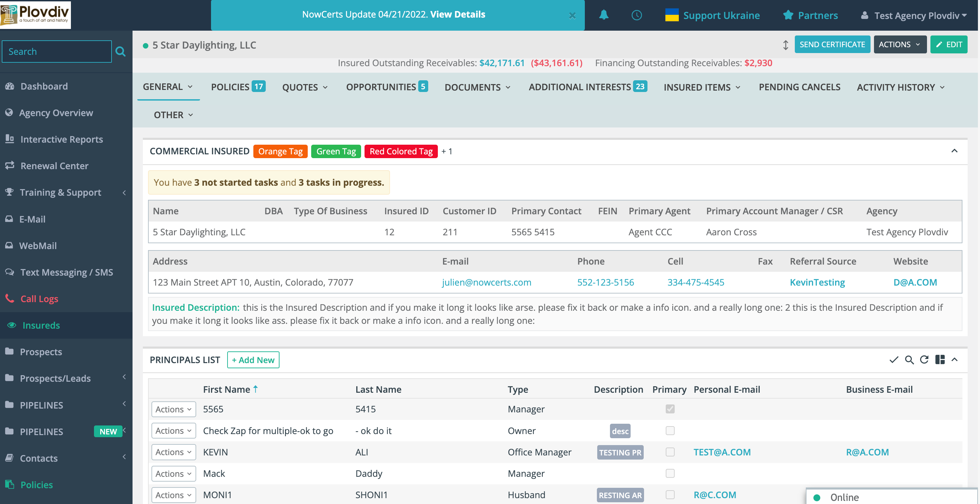Viewport: 980px width, 504px height.
Task: Check the Primary box for KEVIN ALI
Action: 670,452
